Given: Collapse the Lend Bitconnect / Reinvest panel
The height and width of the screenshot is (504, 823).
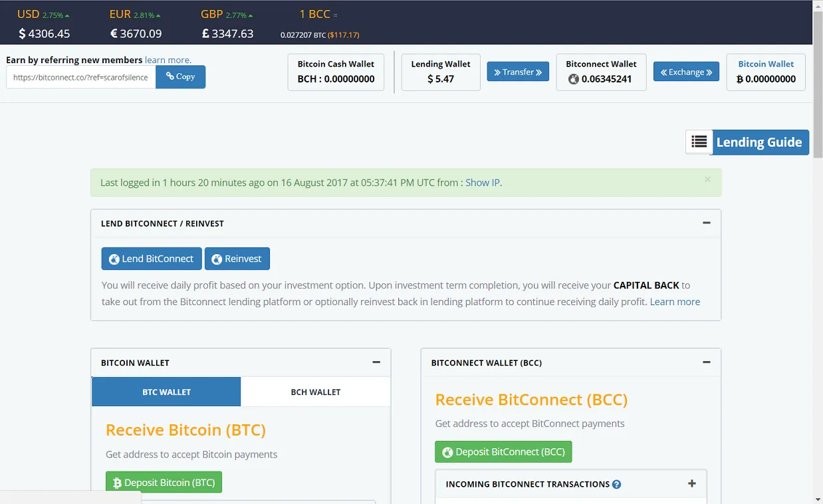Looking at the screenshot, I should (707, 223).
